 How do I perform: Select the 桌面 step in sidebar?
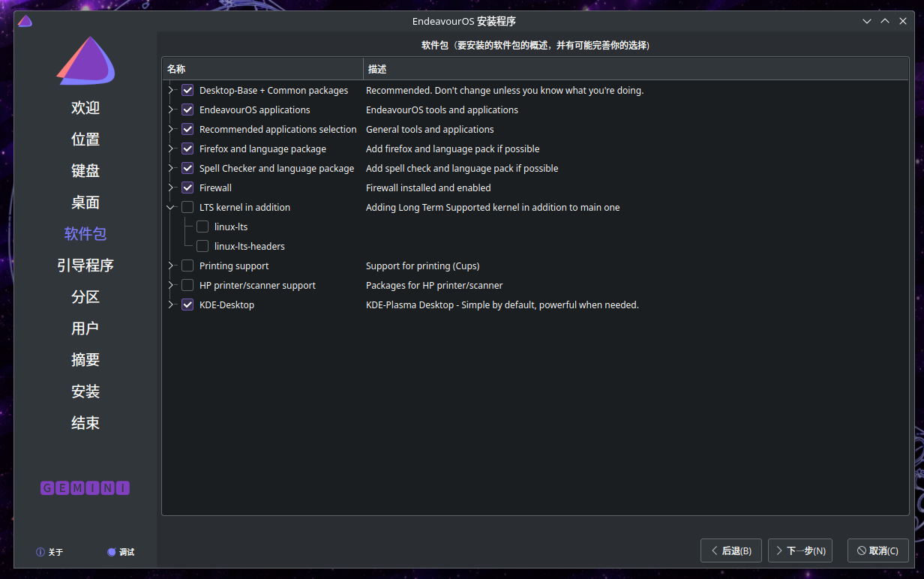point(85,202)
